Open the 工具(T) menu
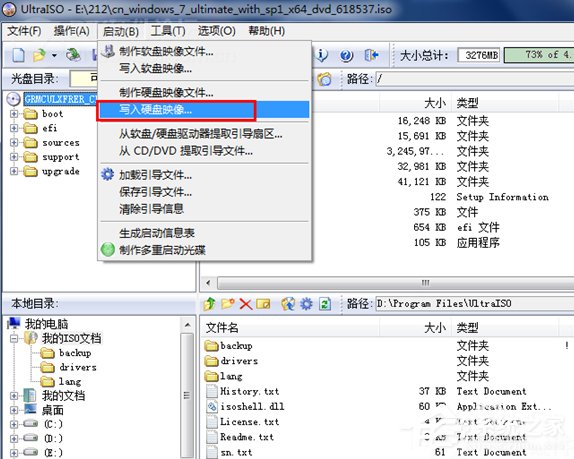574x459 pixels. [x=168, y=31]
